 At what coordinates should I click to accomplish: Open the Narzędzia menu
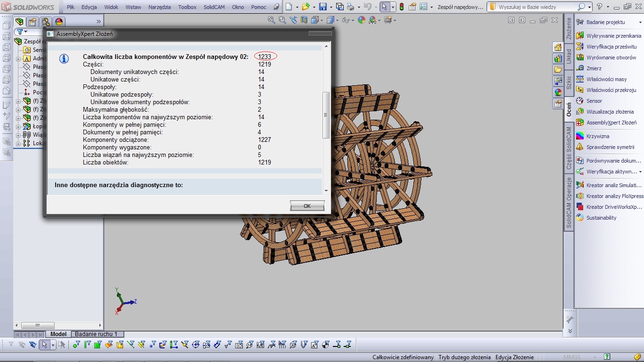[159, 7]
